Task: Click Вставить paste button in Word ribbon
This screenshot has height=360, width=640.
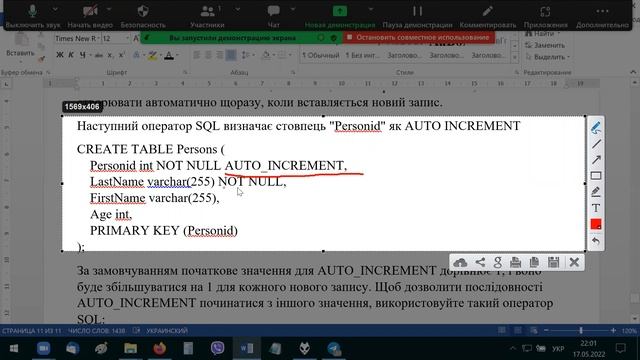Action: click(x=20, y=46)
